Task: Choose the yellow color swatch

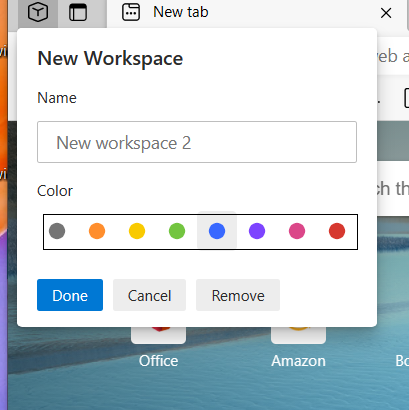Action: [x=137, y=231]
